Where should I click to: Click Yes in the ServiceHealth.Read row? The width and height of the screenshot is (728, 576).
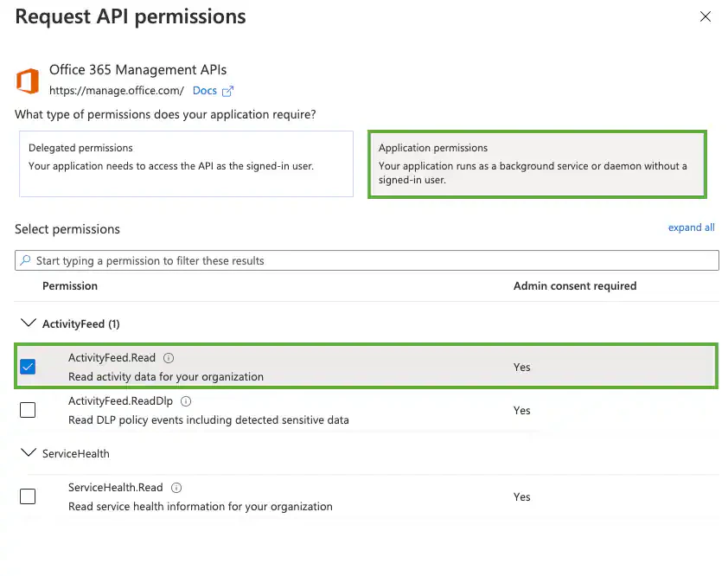(x=522, y=497)
